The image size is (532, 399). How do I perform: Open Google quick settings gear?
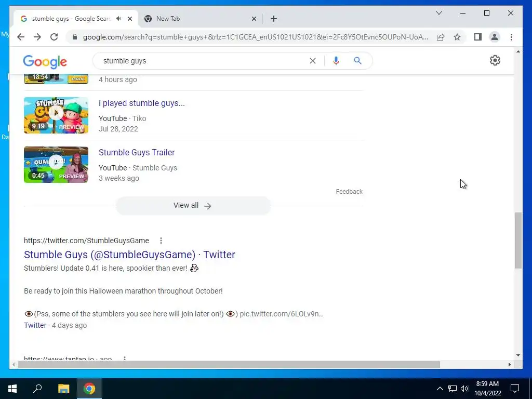pos(495,60)
